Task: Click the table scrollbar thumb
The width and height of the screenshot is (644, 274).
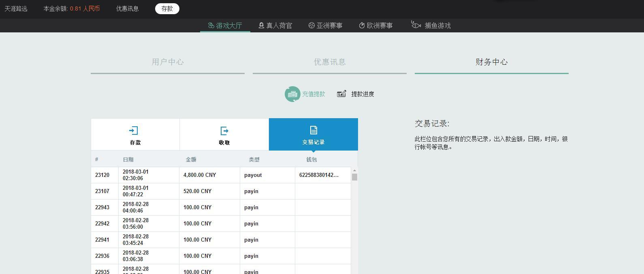Action: (355, 177)
